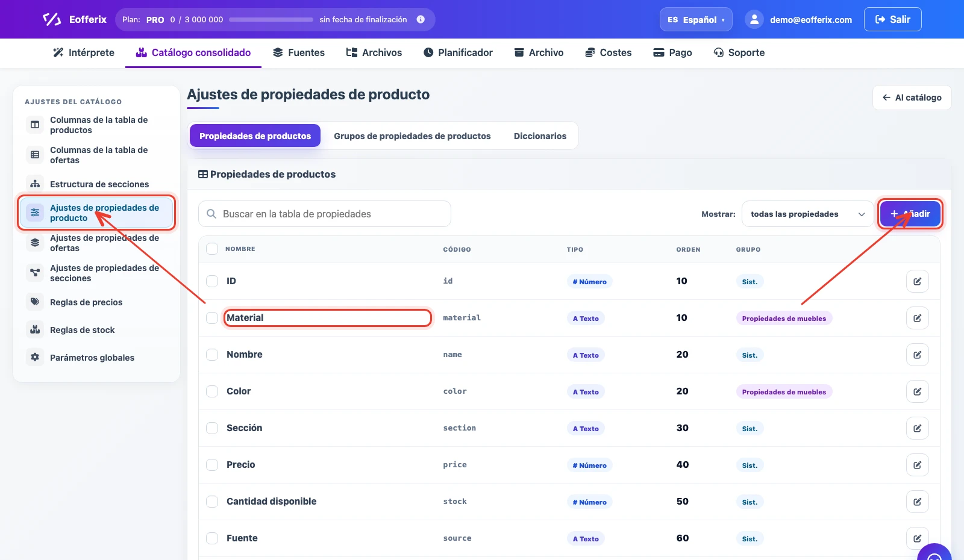Click the Estructura de secciones icon

pos(35,184)
